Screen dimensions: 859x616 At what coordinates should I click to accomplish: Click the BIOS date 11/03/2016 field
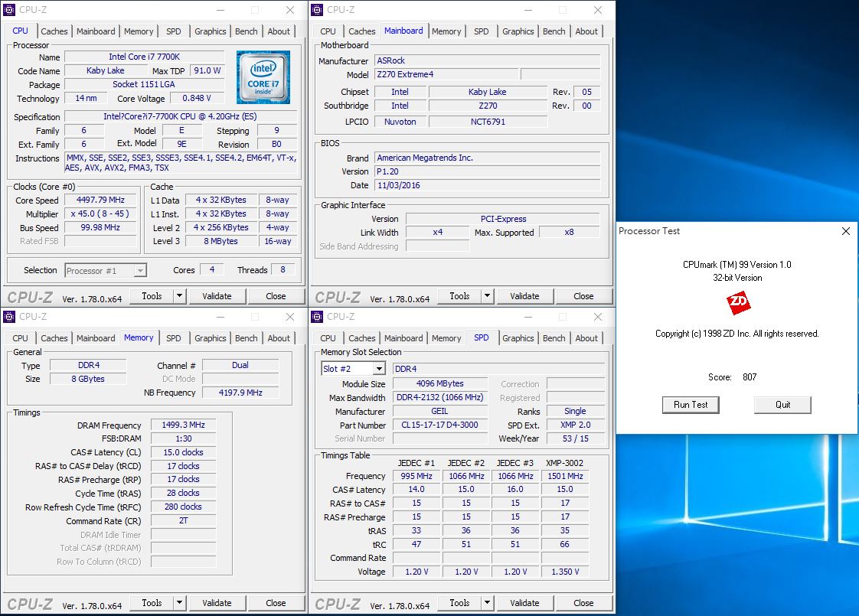(x=487, y=185)
